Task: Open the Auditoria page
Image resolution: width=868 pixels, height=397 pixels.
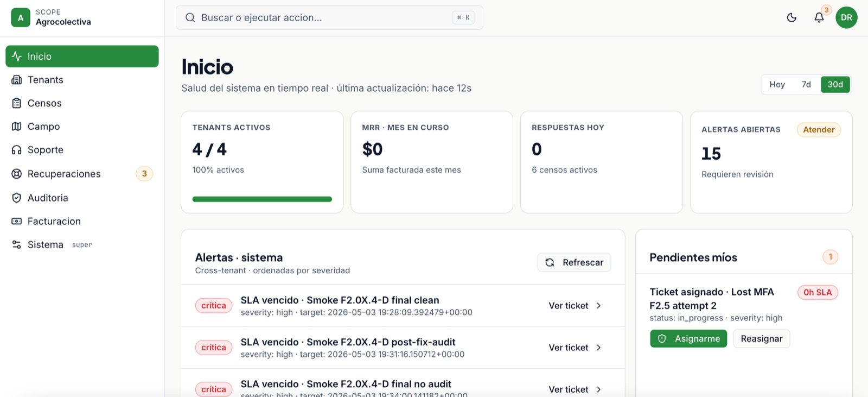Action: (x=82, y=198)
